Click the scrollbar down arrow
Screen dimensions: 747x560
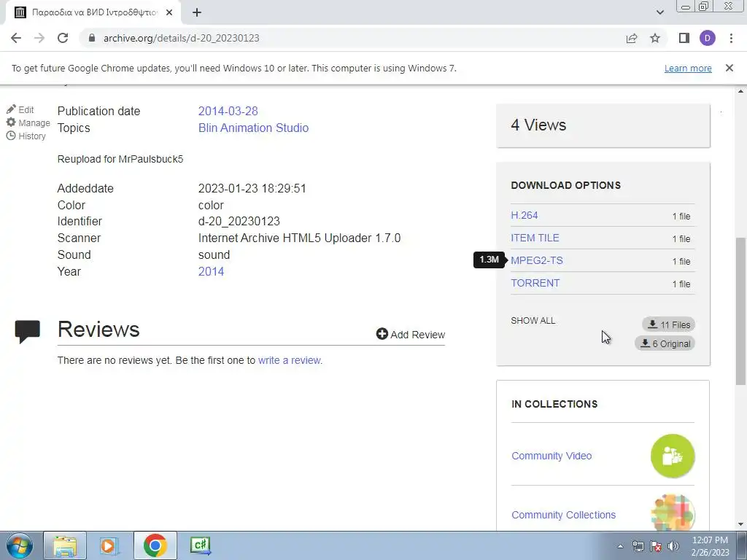tap(741, 524)
